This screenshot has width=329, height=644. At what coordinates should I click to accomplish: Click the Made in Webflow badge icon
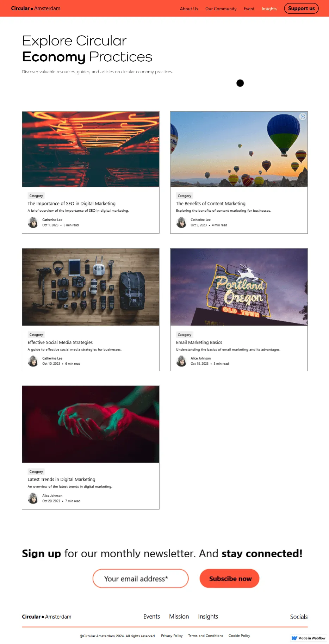294,638
